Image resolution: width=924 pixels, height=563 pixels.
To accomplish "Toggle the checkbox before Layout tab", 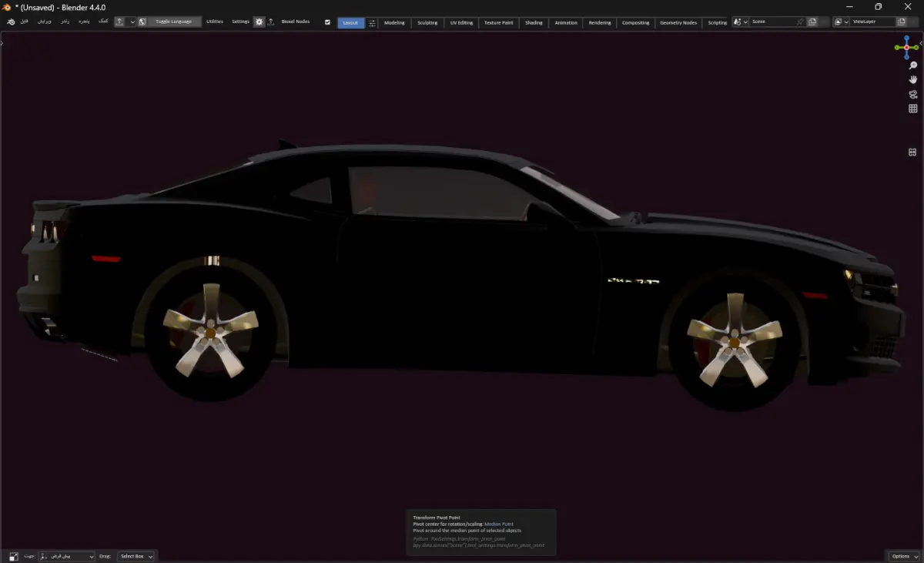I will click(328, 22).
